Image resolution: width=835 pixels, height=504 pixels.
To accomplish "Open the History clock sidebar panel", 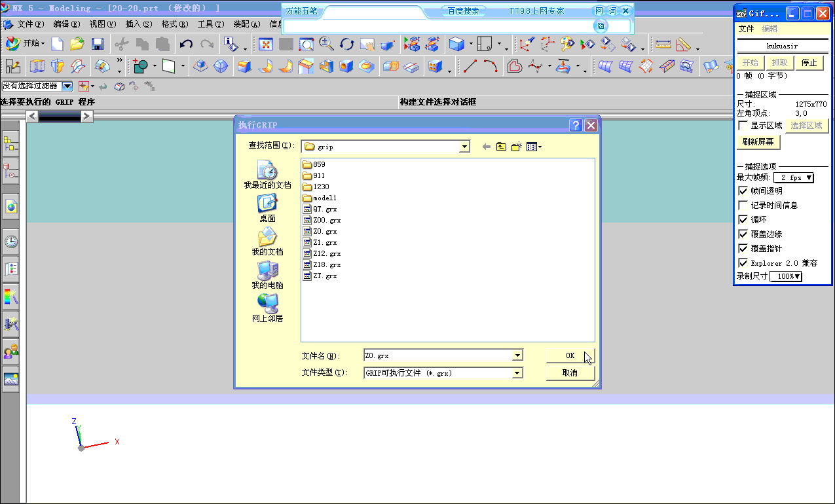I will pos(11,242).
